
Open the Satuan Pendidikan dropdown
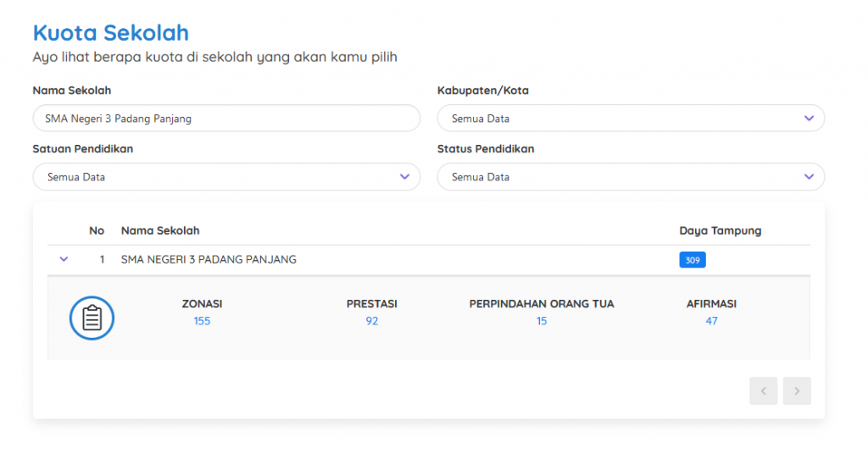(226, 177)
